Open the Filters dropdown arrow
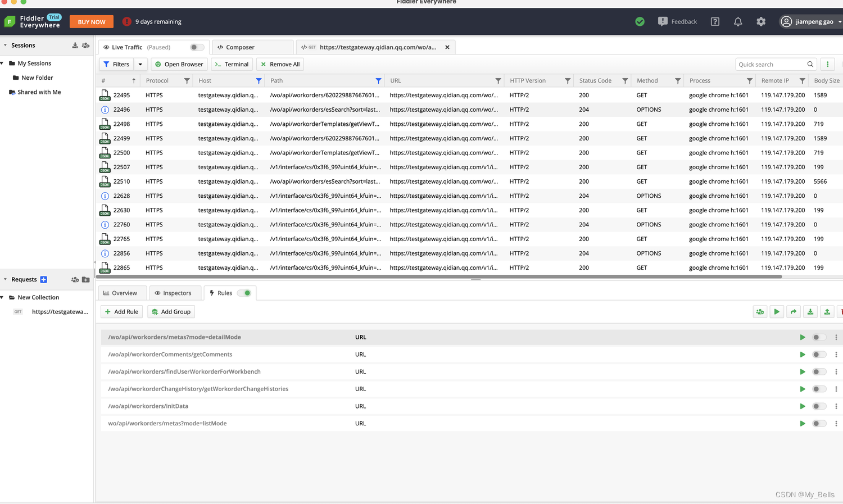The height and width of the screenshot is (504, 843). click(140, 64)
